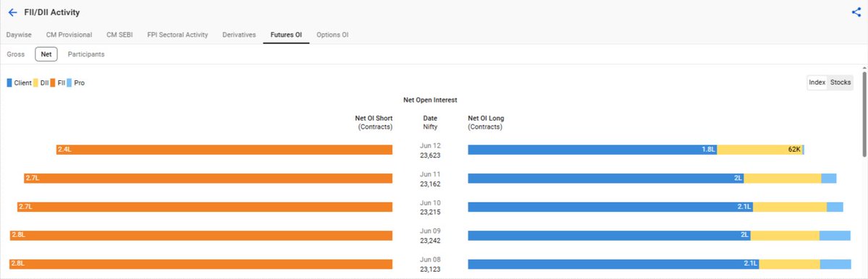
Task: Toggle DII series in the legend
Action: tap(41, 83)
